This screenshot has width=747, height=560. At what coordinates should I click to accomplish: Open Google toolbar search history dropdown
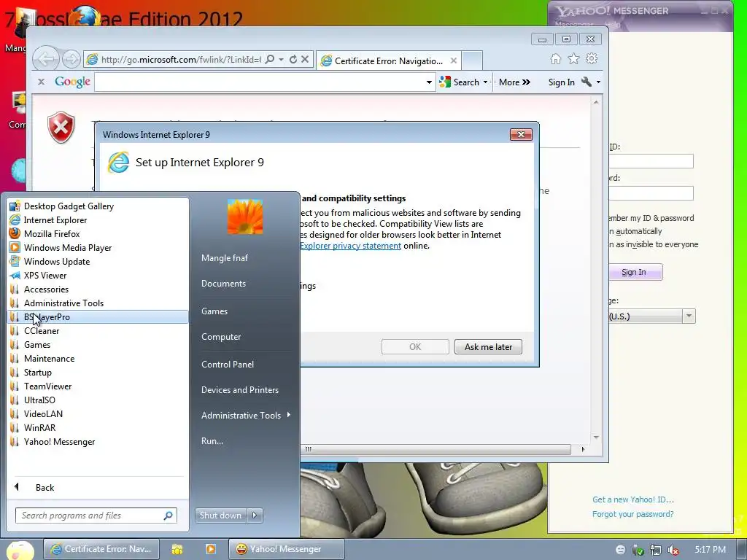(x=429, y=82)
